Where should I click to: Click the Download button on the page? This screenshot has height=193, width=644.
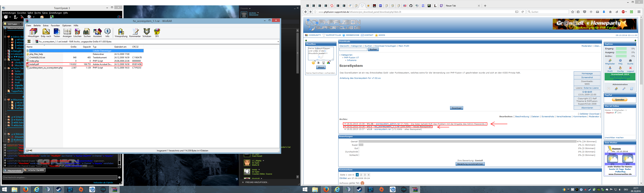tap(457, 108)
